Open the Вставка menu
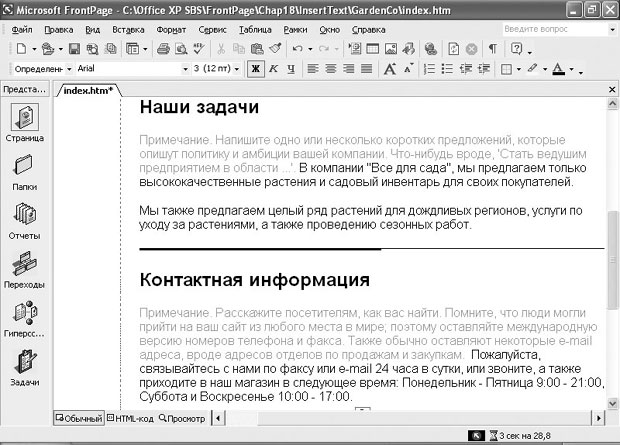620x445 pixels. pyautogui.click(x=128, y=29)
